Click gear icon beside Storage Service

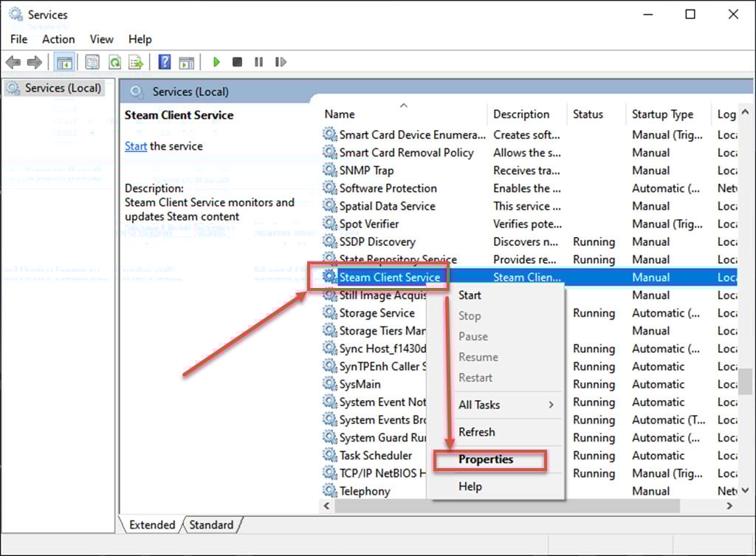pyautogui.click(x=330, y=313)
